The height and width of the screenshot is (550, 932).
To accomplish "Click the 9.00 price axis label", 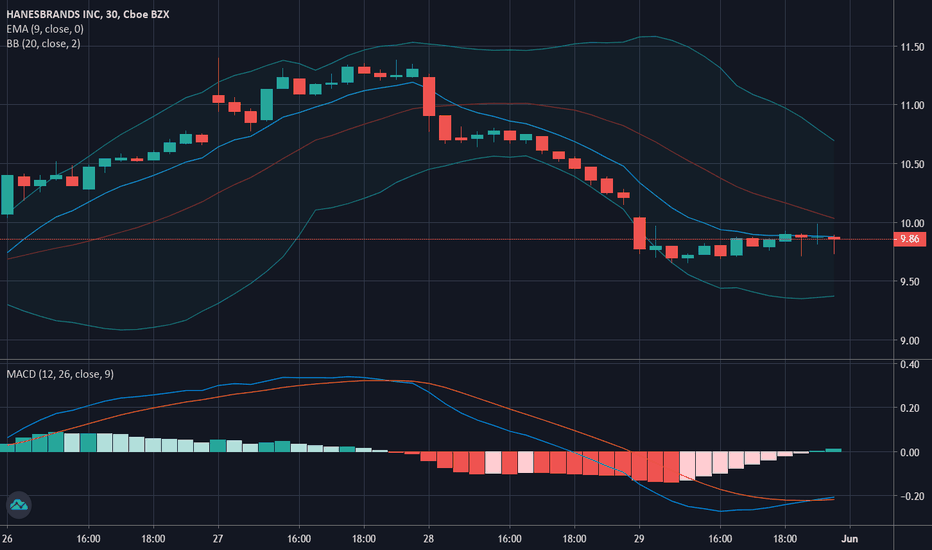I will pyautogui.click(x=909, y=341).
